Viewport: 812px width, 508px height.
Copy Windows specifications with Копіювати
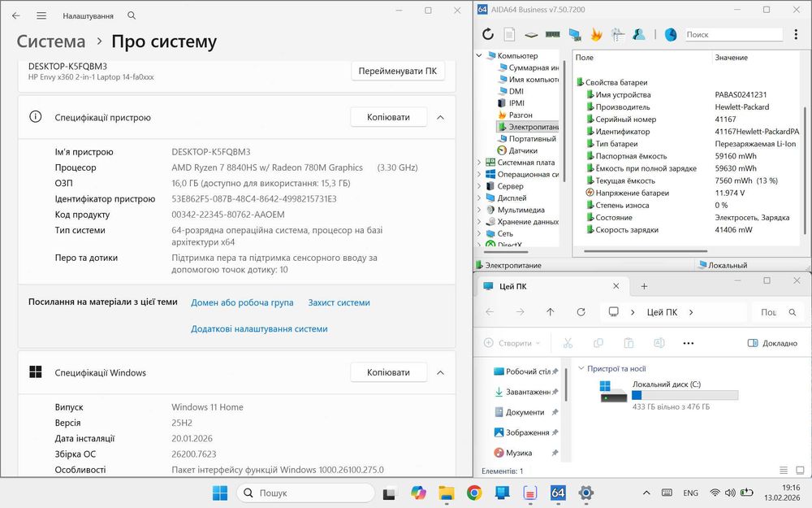pyautogui.click(x=388, y=372)
